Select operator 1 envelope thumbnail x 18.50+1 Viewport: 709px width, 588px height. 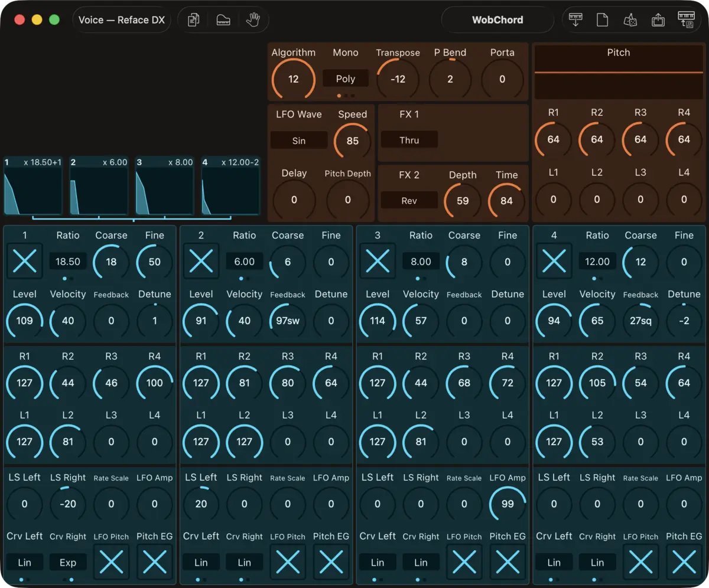tap(33, 185)
